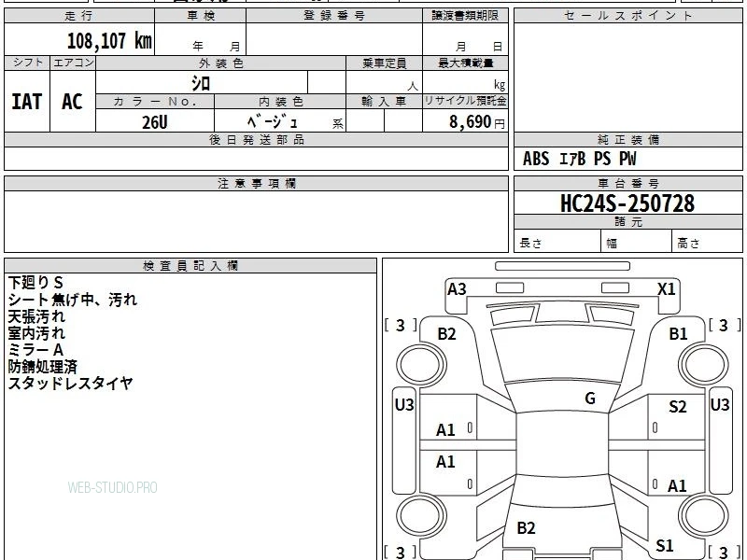This screenshot has width=747, height=560.
Task: Click the シフト label
Action: (27, 63)
